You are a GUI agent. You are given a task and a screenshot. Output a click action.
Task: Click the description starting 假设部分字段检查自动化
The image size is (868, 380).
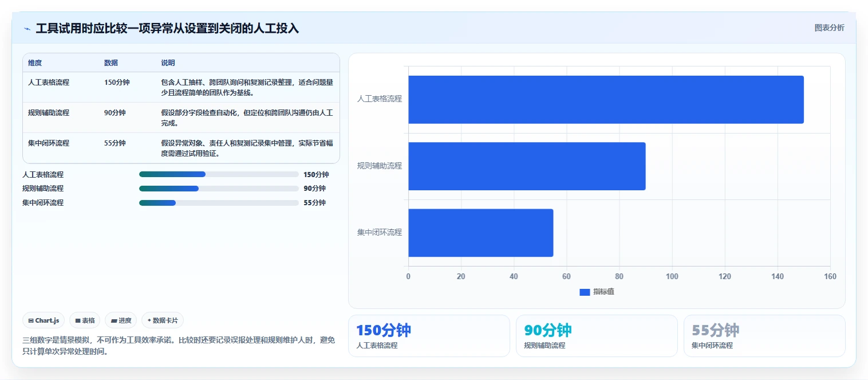click(247, 117)
